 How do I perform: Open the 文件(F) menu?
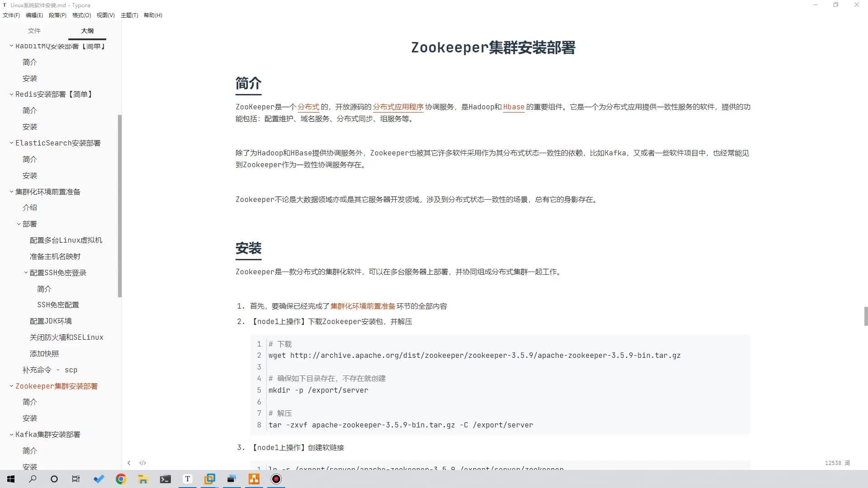tap(11, 15)
